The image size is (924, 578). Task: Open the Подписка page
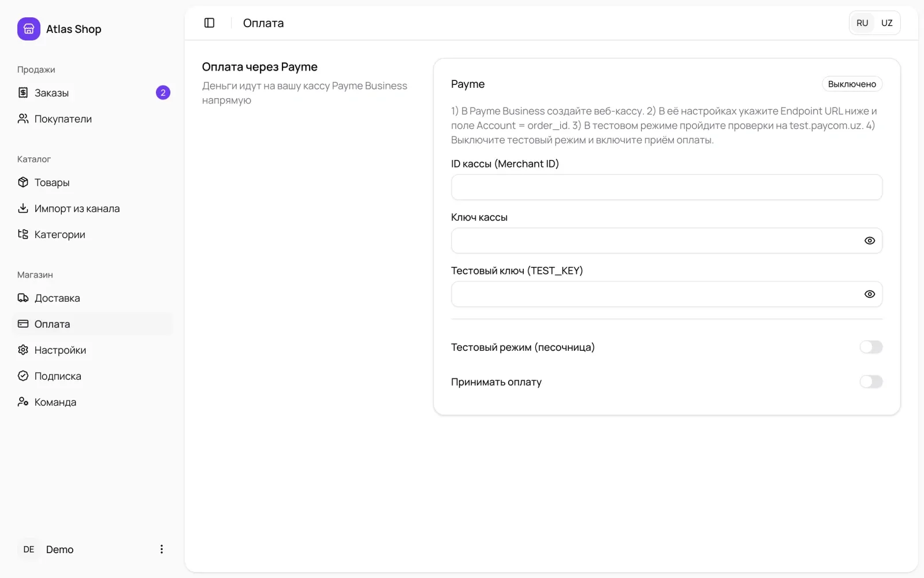92,376
